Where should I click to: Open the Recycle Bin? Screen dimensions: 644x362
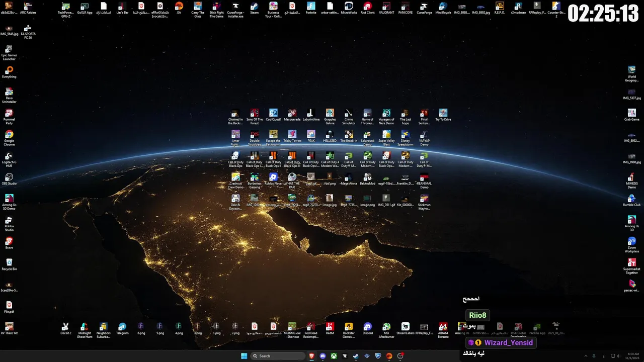[x=9, y=264]
